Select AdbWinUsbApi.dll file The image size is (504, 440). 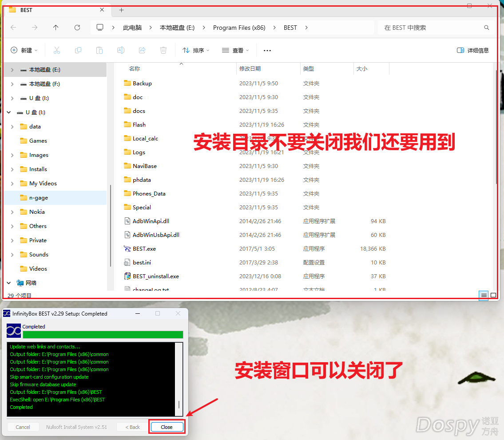(156, 235)
